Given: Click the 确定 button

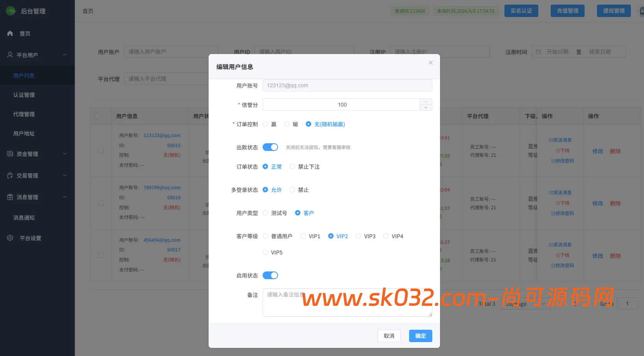Looking at the screenshot, I should [x=421, y=336].
